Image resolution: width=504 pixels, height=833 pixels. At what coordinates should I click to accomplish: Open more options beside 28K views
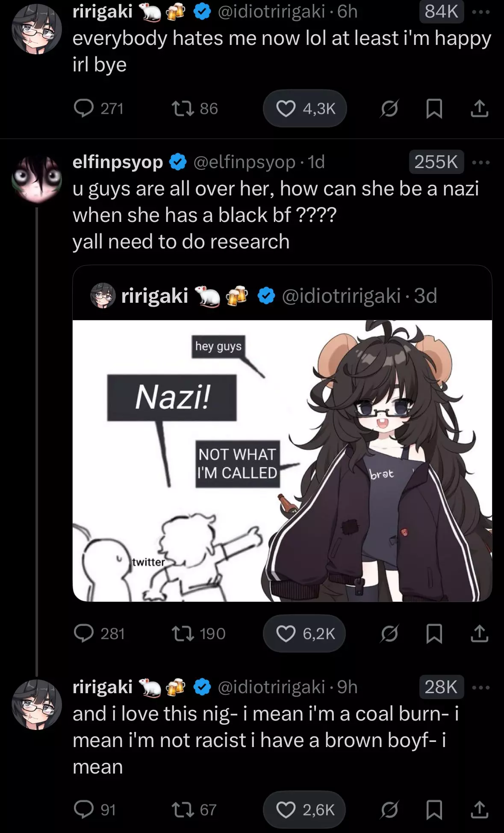click(480, 687)
